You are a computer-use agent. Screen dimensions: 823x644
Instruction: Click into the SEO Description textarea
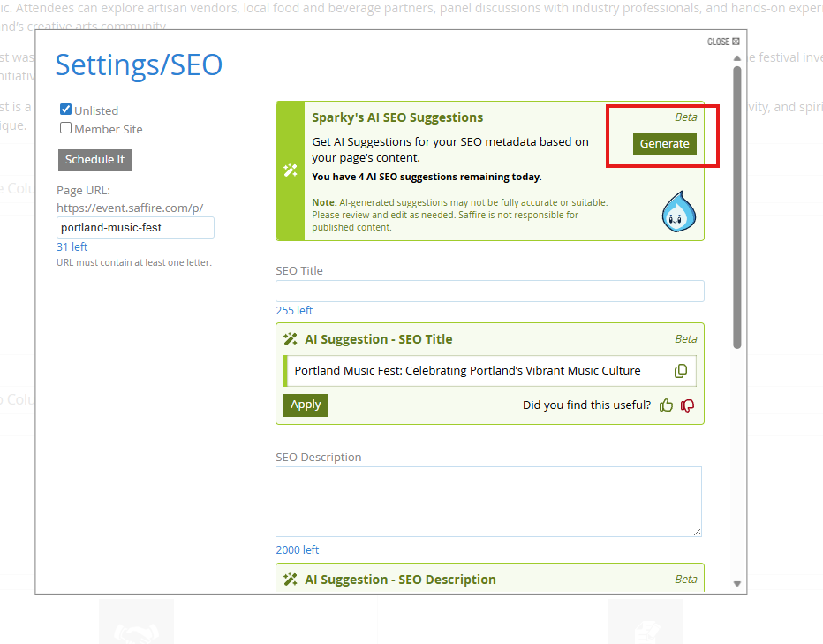coord(488,502)
